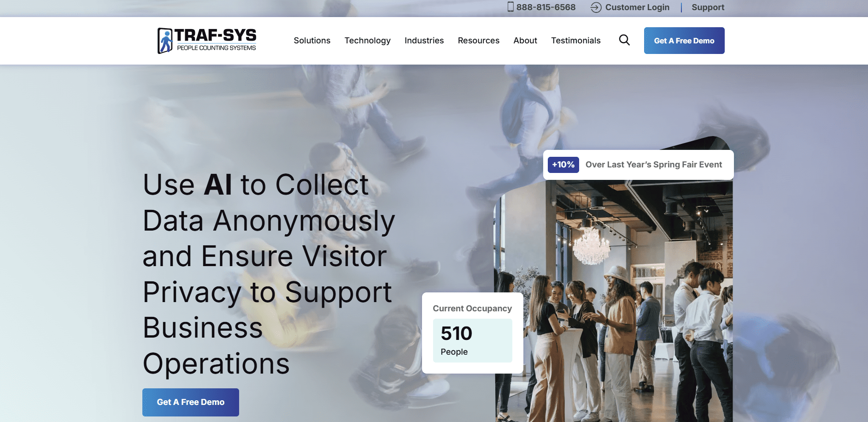
Task: Click the phone icon beside 888-815-6568
Action: pos(510,7)
